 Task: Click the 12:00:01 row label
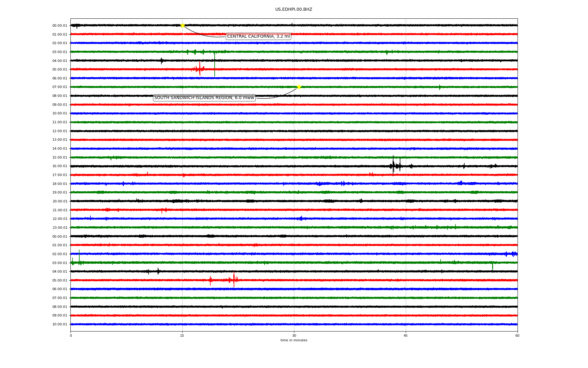click(60, 131)
